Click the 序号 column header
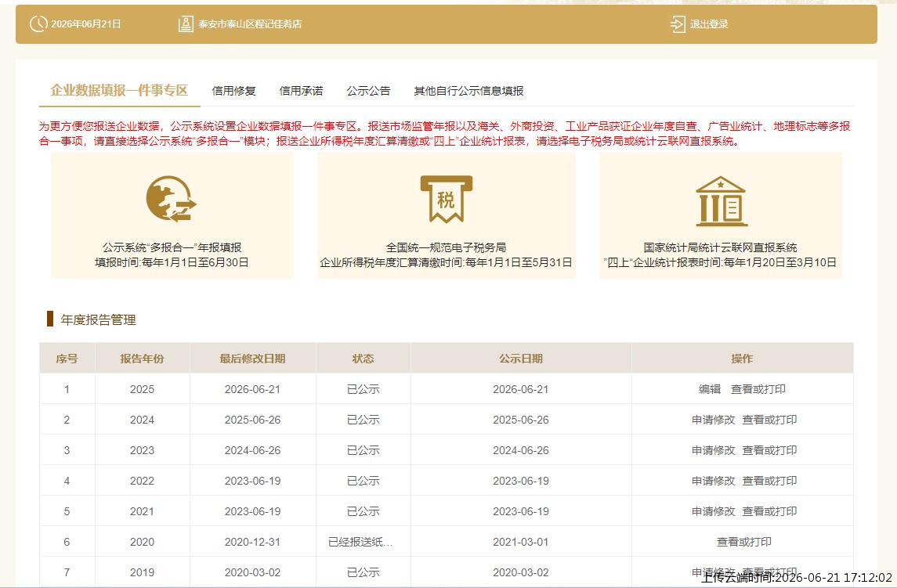This screenshot has height=588, width=897. tap(67, 359)
